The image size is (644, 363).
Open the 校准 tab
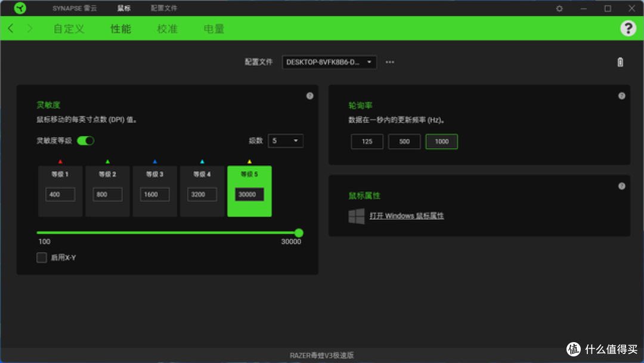[x=167, y=29]
